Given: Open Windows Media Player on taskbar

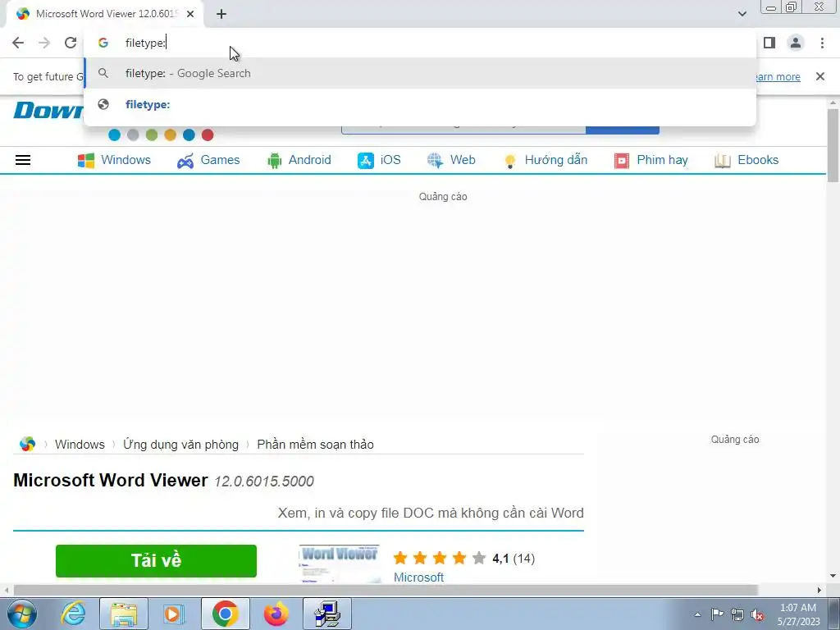Looking at the screenshot, I should (172, 614).
